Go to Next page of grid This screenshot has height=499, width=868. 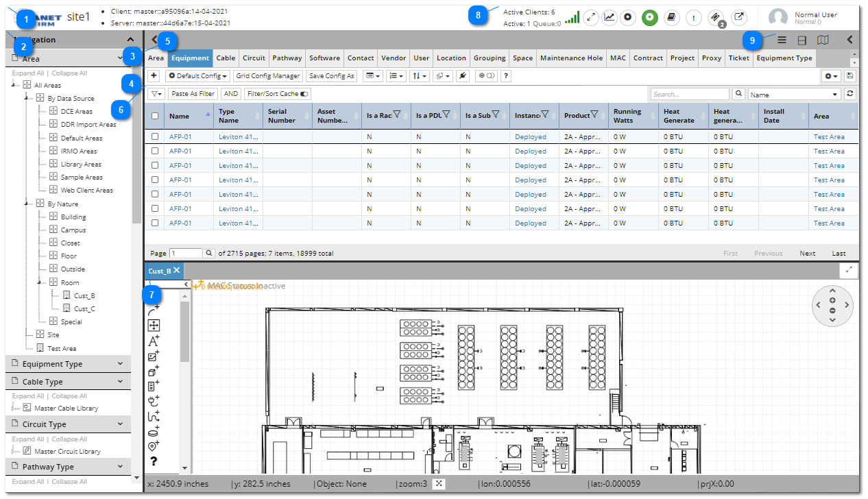point(808,253)
